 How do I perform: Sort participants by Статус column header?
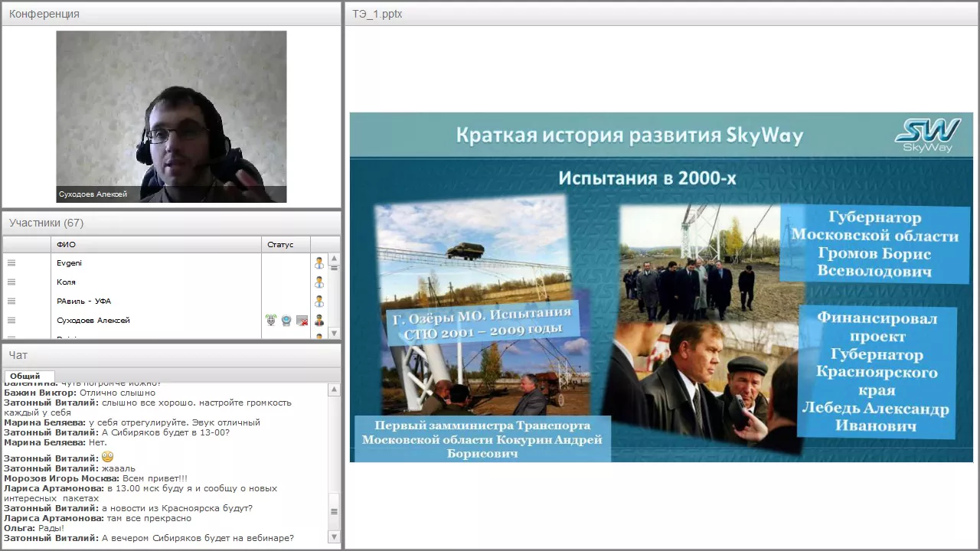click(x=286, y=245)
